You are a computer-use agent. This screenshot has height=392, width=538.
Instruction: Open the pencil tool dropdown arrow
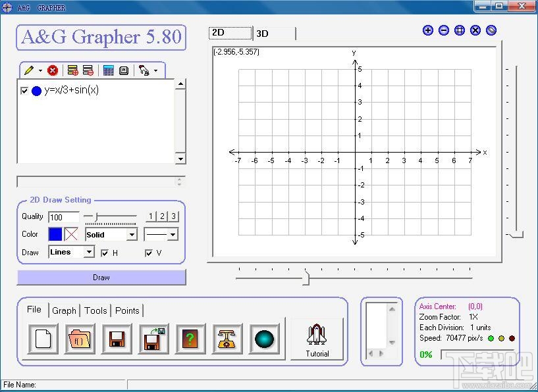(40, 71)
